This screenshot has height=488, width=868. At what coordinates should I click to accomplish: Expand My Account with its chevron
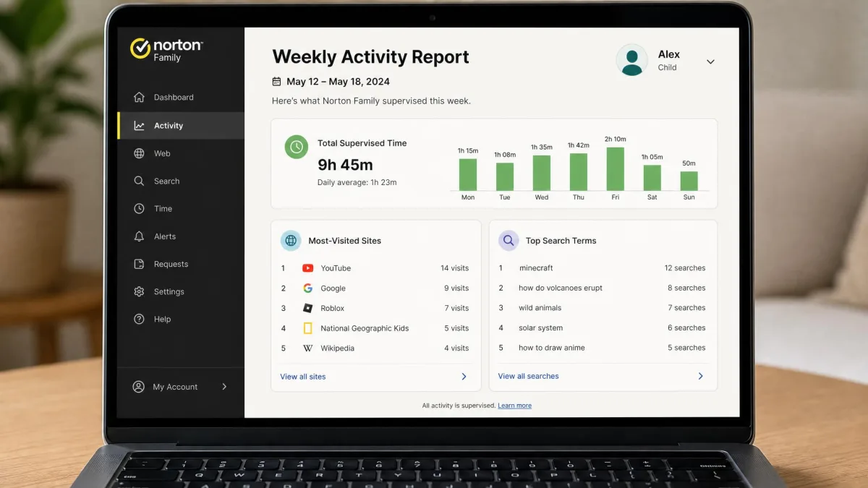pos(224,387)
